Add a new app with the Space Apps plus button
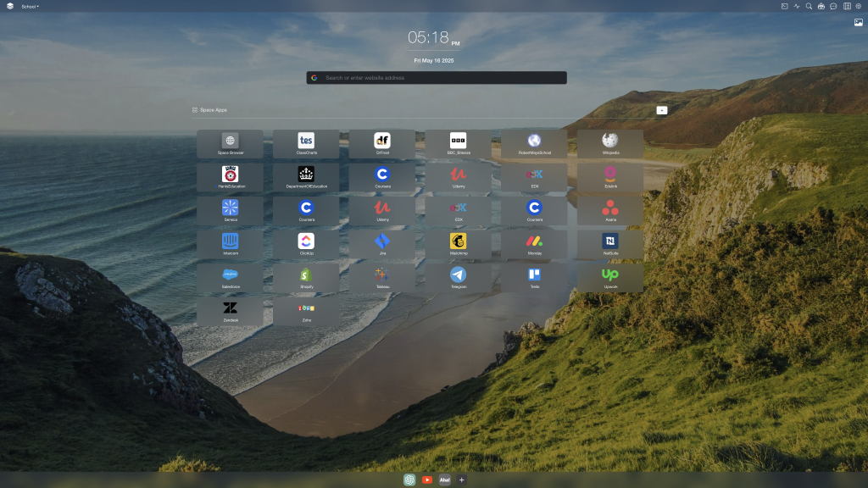The image size is (868, 488). [x=661, y=110]
